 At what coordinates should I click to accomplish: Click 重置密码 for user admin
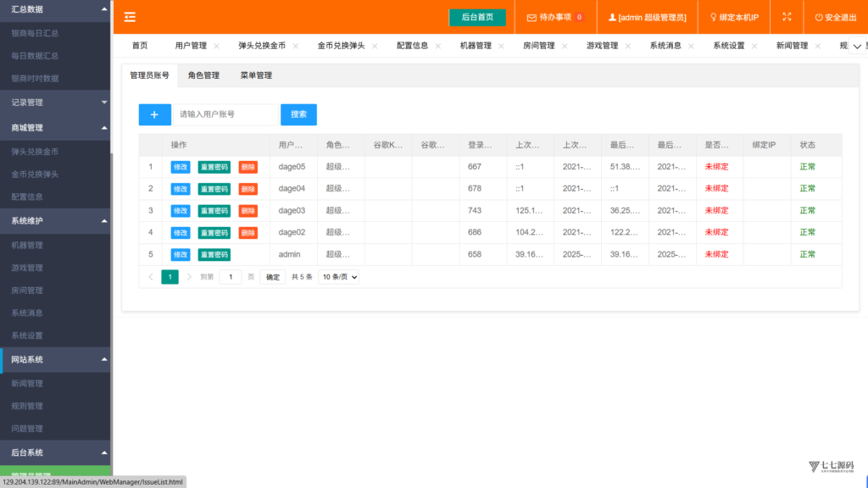[x=214, y=254]
